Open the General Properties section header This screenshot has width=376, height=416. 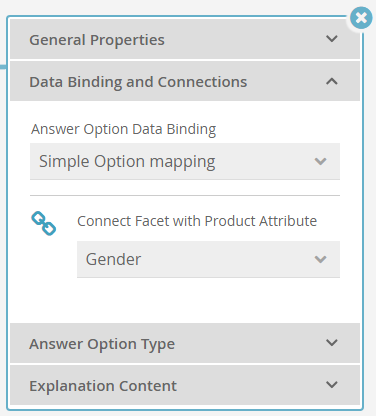pos(185,39)
